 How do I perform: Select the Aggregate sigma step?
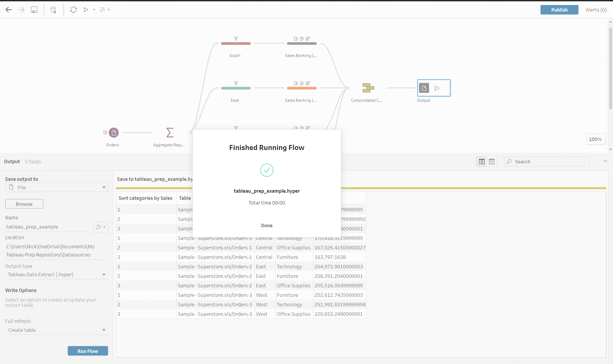[x=170, y=133]
